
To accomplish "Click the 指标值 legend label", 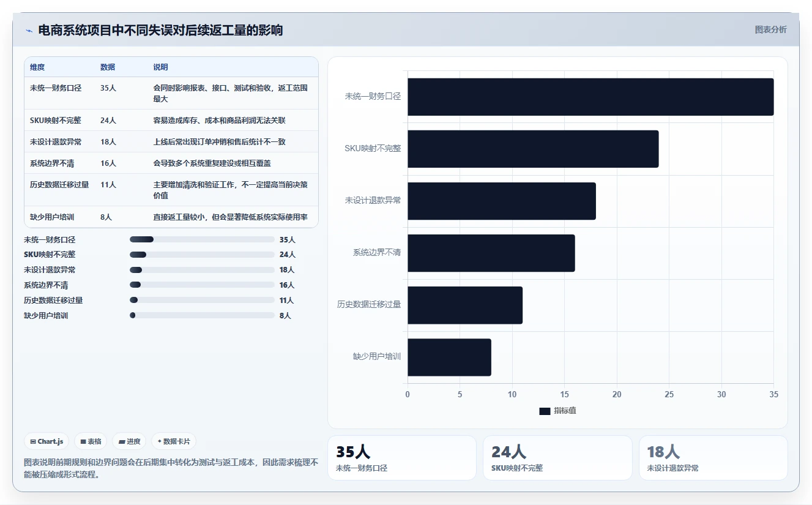I will point(565,411).
